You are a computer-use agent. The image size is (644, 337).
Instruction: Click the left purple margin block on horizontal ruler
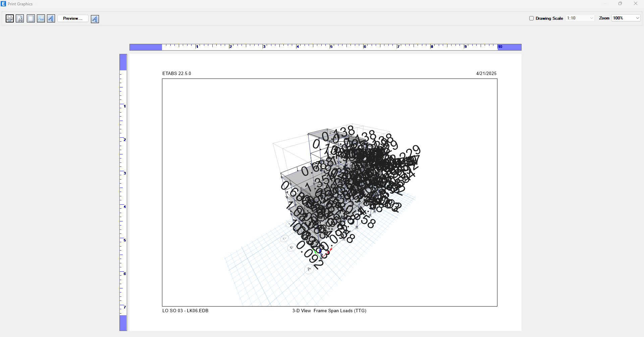pyautogui.click(x=146, y=47)
